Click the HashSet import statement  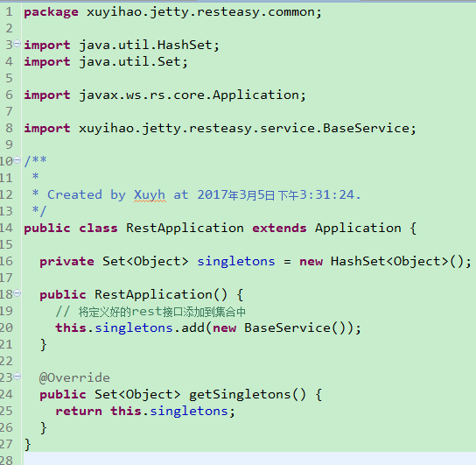(x=122, y=46)
